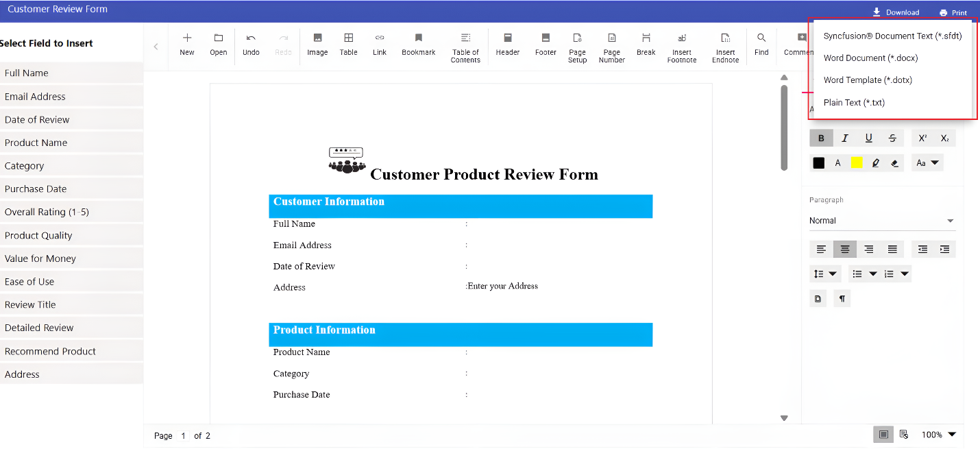Screen dimensions: 980x449
Task: Pick the yellow highlight color swatch
Action: tap(857, 163)
